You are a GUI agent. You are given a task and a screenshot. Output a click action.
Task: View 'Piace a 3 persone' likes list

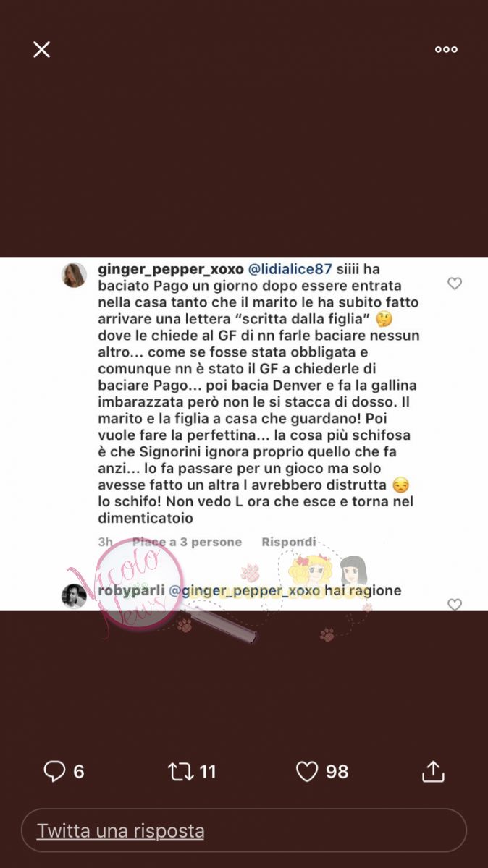tap(187, 542)
